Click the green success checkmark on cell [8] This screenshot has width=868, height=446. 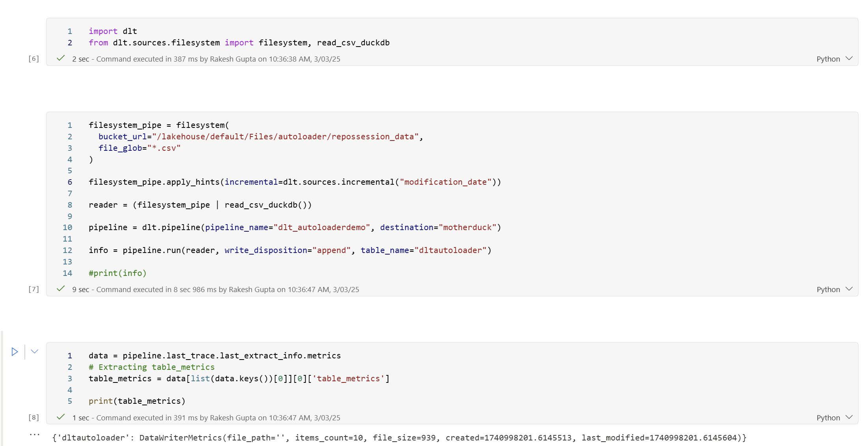pos(60,417)
